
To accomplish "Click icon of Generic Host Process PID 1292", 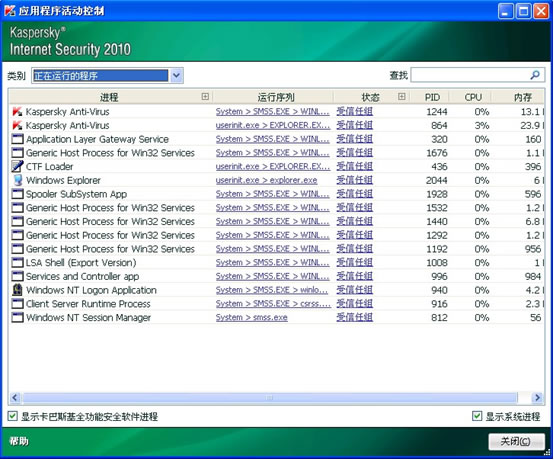I will pos(17,235).
